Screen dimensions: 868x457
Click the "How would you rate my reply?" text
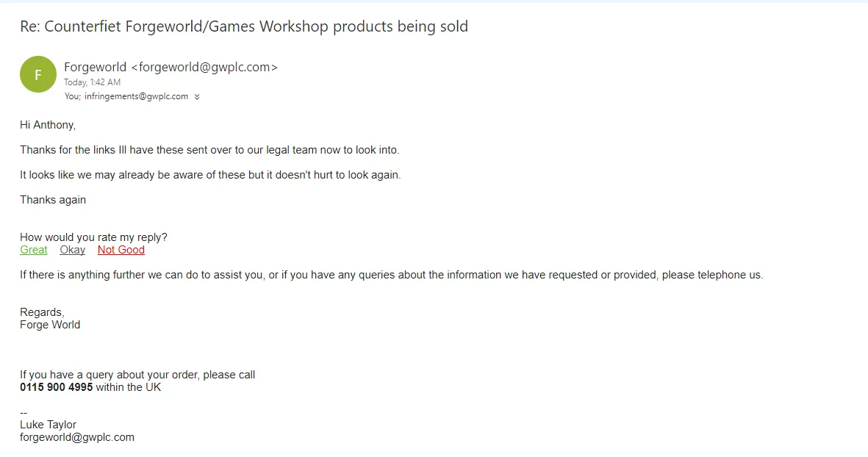pos(93,237)
